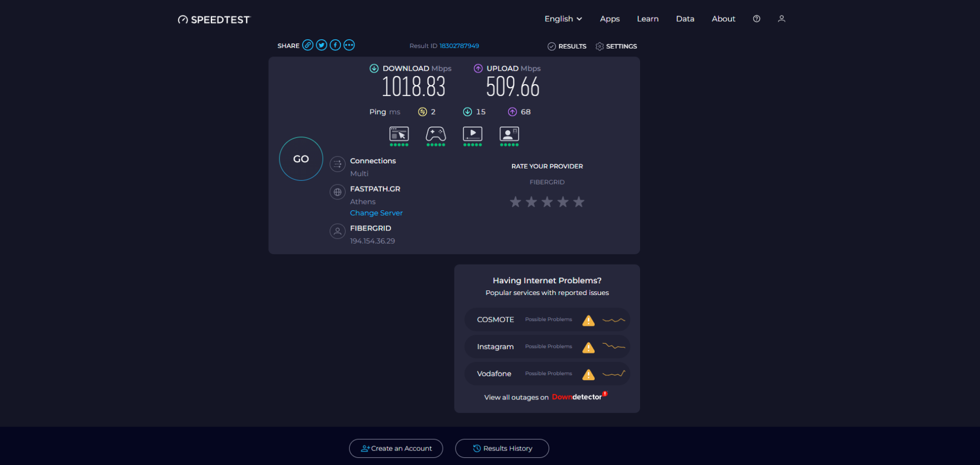Open the help icon in the header
The height and width of the screenshot is (465, 980).
[x=756, y=19]
